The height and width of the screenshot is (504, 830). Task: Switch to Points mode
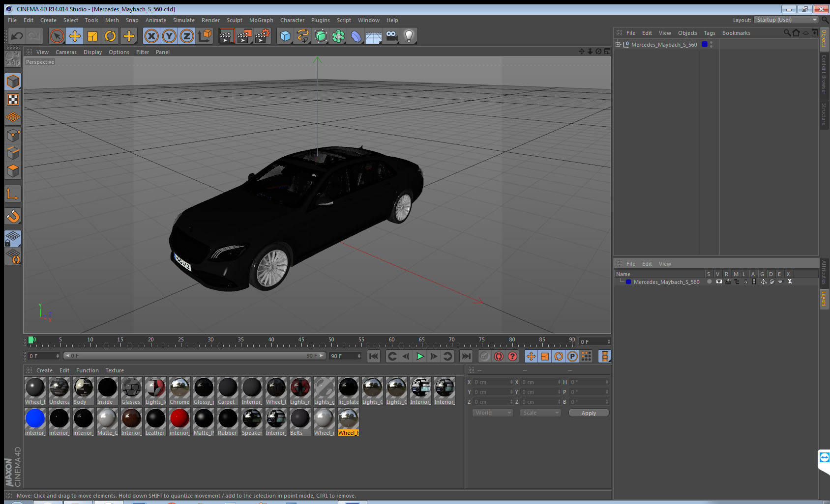point(13,135)
